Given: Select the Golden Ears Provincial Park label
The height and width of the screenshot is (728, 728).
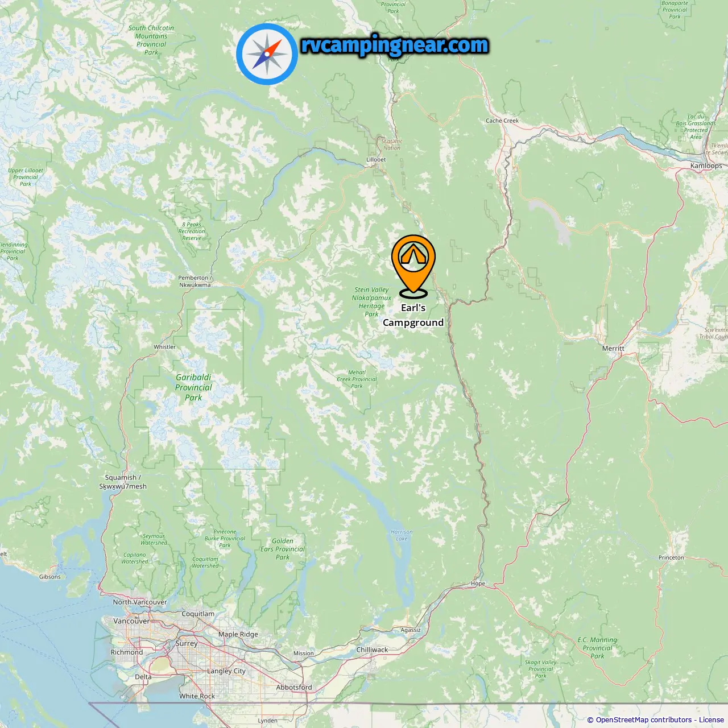Looking at the screenshot, I should (x=283, y=549).
